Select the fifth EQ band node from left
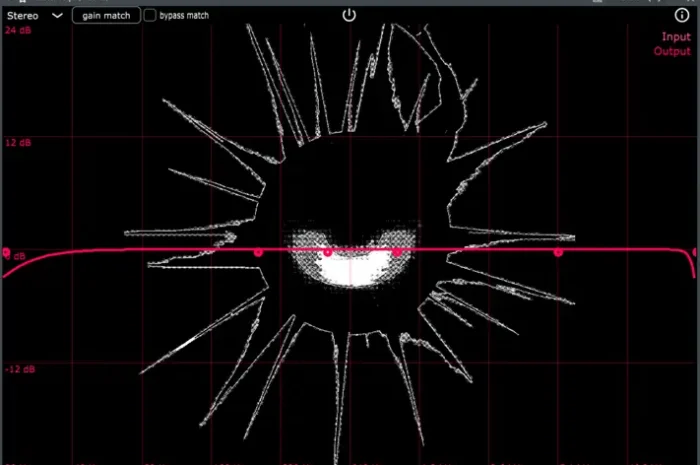This screenshot has height=465, width=700. pos(558,253)
